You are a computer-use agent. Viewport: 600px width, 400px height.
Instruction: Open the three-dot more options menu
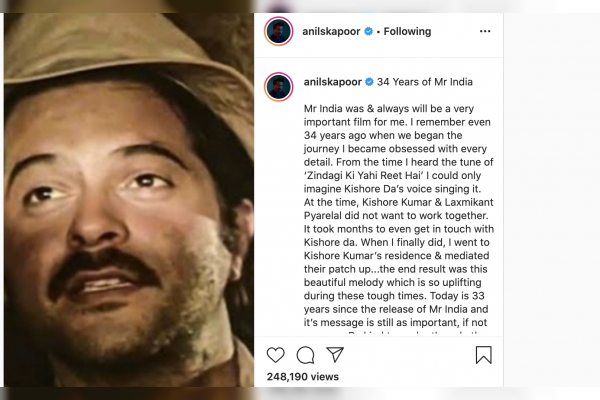(x=485, y=31)
